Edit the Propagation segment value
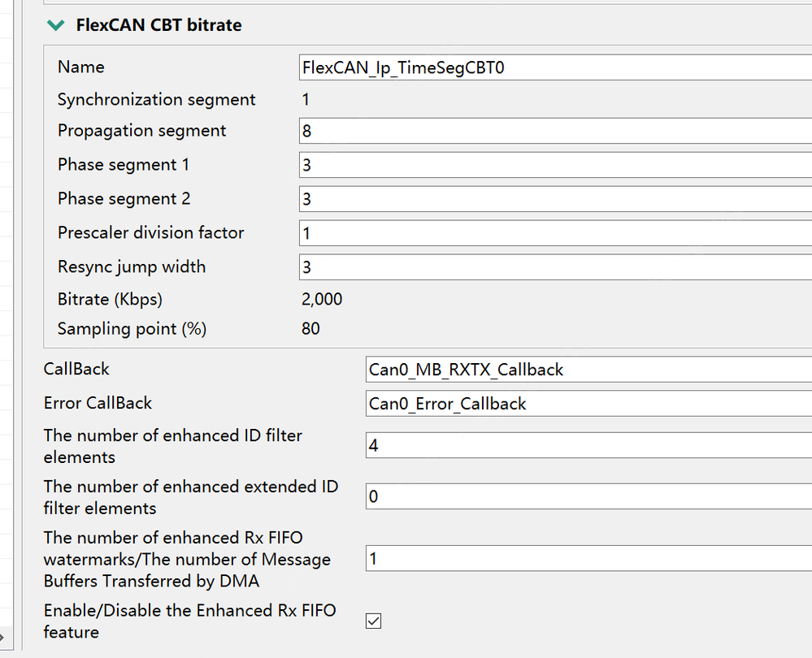This screenshot has height=658, width=812. coord(488,130)
